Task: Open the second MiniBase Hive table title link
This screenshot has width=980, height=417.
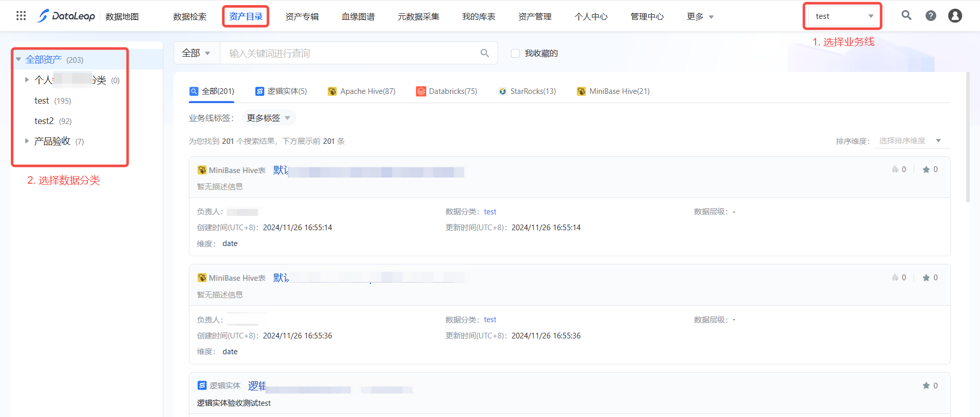Action: tap(369, 278)
